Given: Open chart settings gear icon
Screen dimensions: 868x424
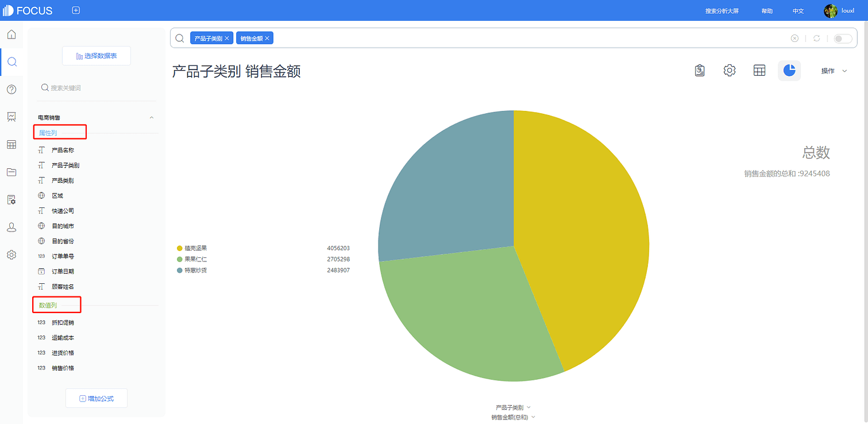Looking at the screenshot, I should [x=730, y=71].
